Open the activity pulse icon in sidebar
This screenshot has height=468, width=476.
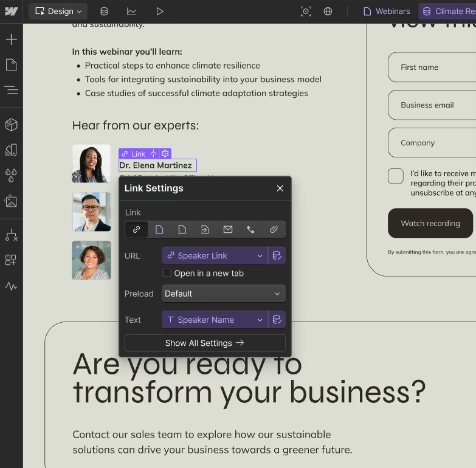[11, 286]
